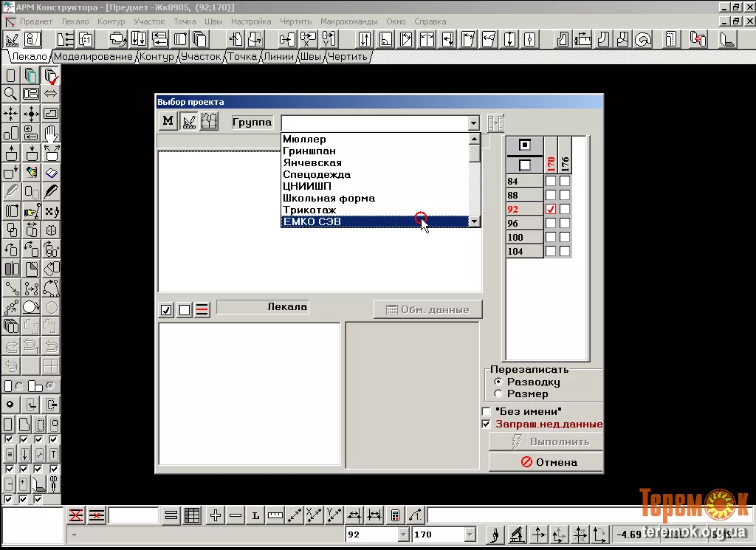Click the 'M' button in project dialog
Screen dimensions: 756x550
(168, 122)
